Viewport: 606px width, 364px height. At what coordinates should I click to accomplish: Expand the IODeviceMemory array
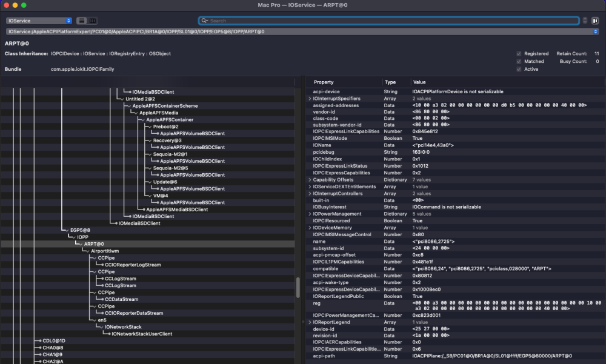tap(310, 228)
